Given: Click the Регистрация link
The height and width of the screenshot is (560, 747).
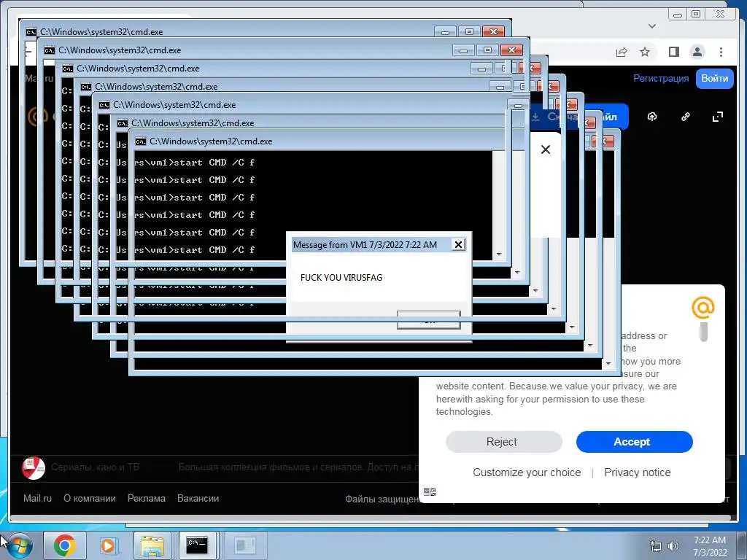Looking at the screenshot, I should pos(661,79).
